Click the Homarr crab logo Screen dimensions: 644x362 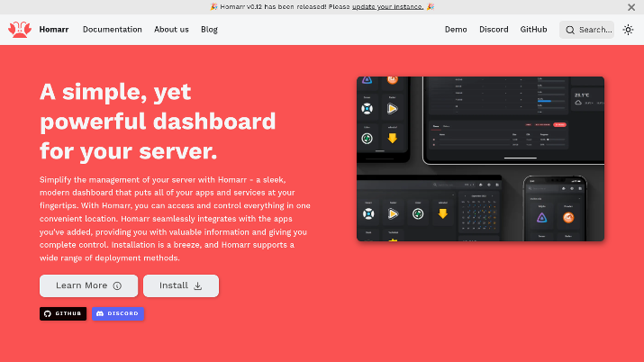click(x=20, y=30)
